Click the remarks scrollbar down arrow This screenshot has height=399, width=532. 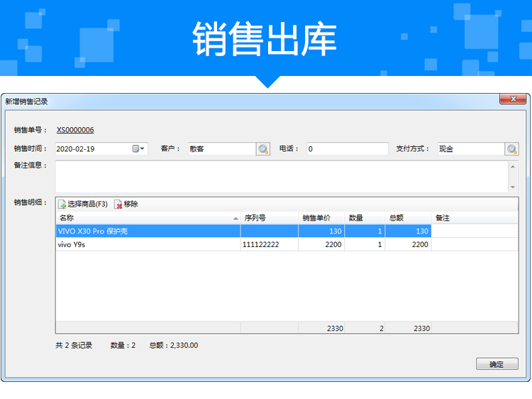513,187
